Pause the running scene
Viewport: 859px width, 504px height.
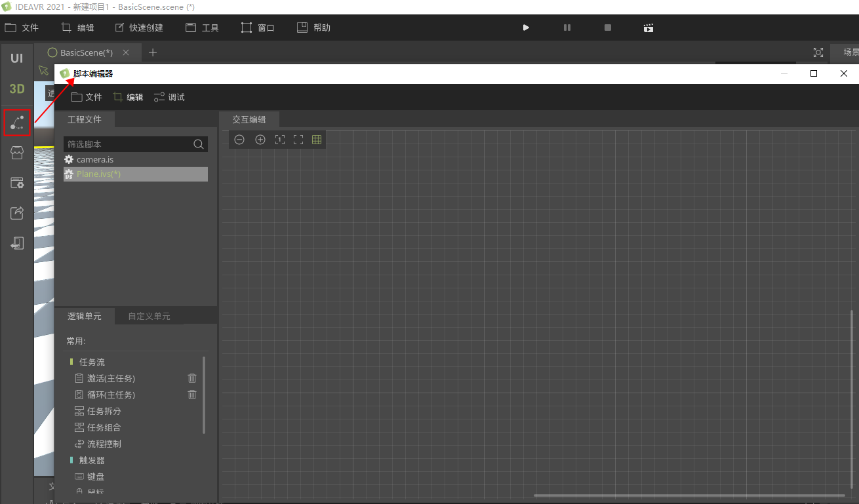[567, 28]
